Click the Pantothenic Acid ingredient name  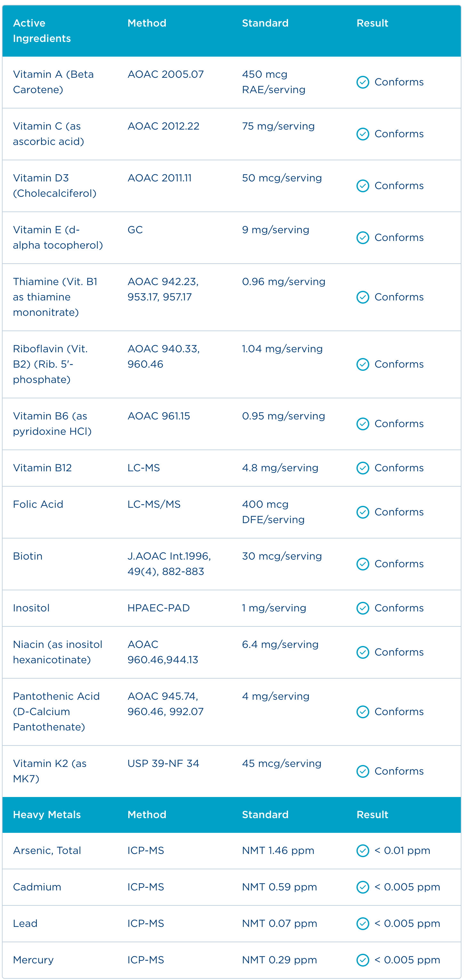(x=56, y=712)
